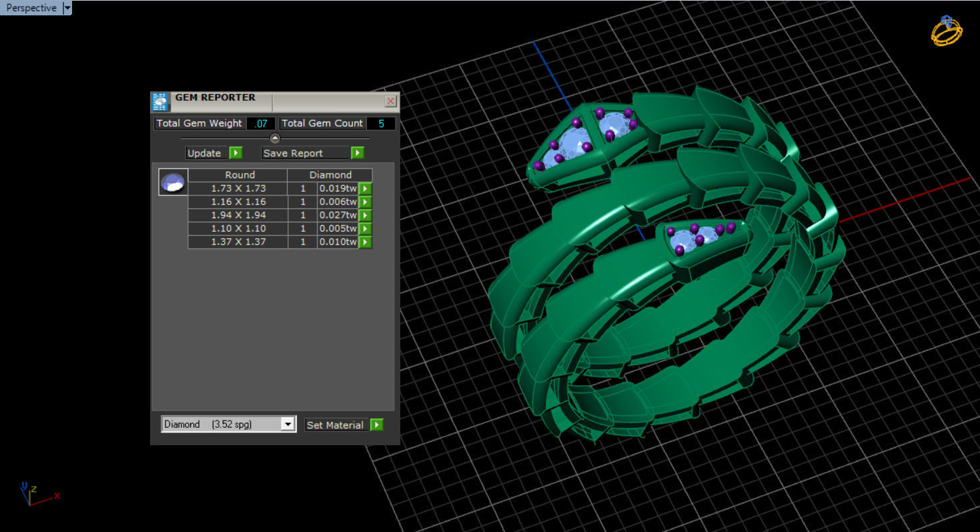Click the Total Gem Count value field
980x532 pixels.
coord(381,123)
